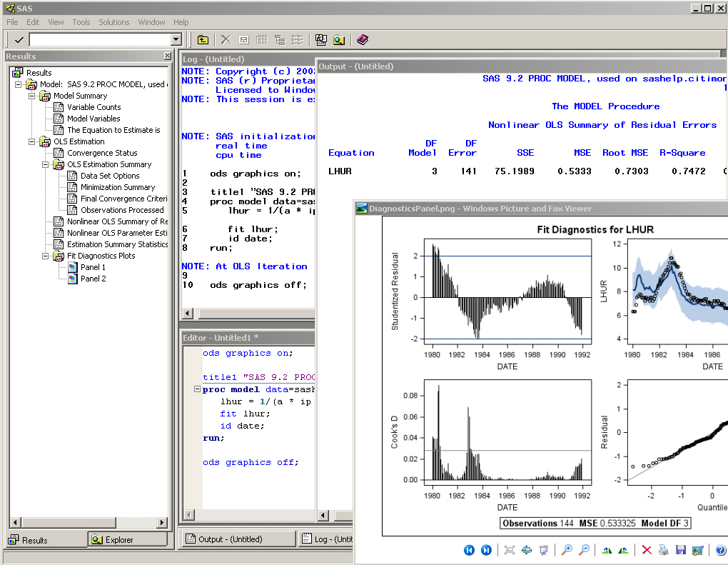Click Results tree horizontal scrollbar left arrow
Image resolution: width=728 pixels, height=565 pixels.
15,522
